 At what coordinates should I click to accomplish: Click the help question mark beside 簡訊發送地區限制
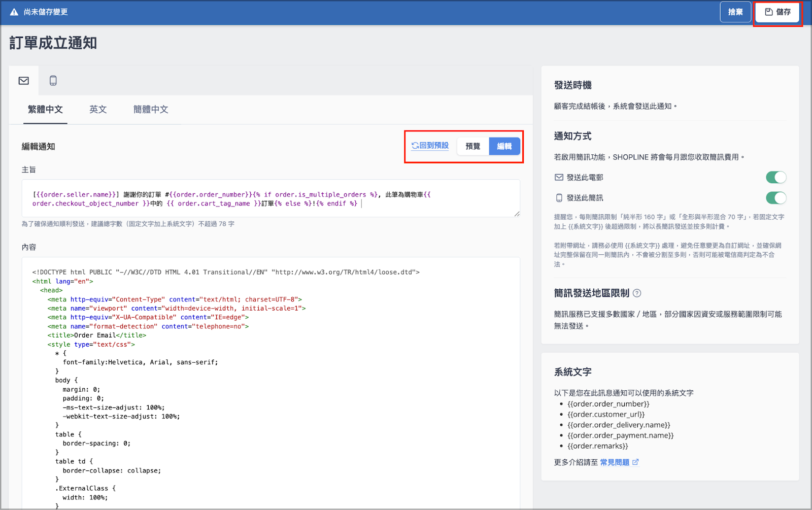click(637, 293)
